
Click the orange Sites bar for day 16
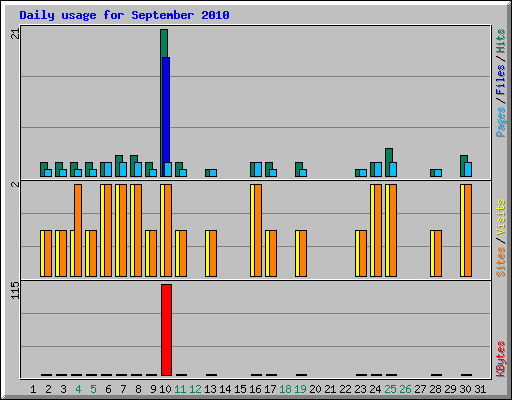coord(258,230)
